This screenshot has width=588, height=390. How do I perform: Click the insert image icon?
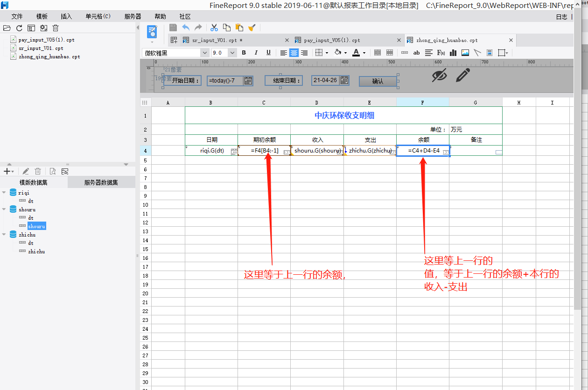[465, 53]
